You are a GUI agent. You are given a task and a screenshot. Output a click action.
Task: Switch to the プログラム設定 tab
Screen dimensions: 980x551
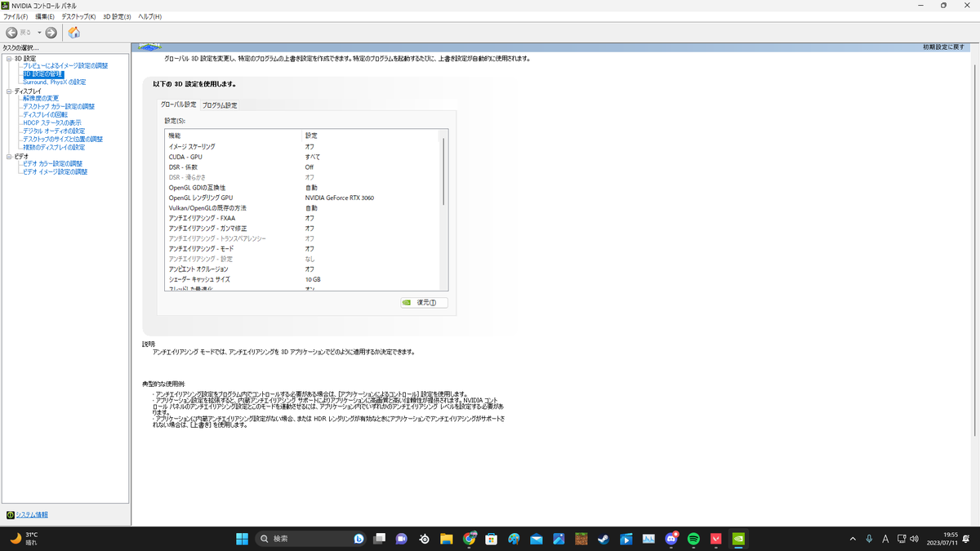(220, 105)
